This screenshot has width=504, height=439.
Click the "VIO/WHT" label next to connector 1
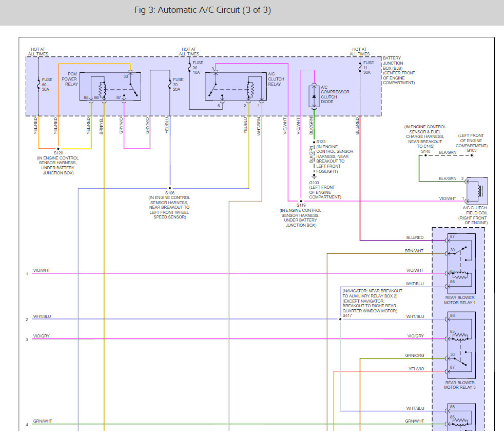click(x=42, y=270)
